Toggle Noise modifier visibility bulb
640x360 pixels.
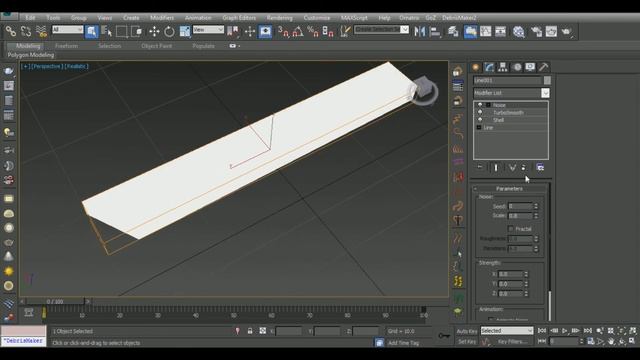coord(480,105)
